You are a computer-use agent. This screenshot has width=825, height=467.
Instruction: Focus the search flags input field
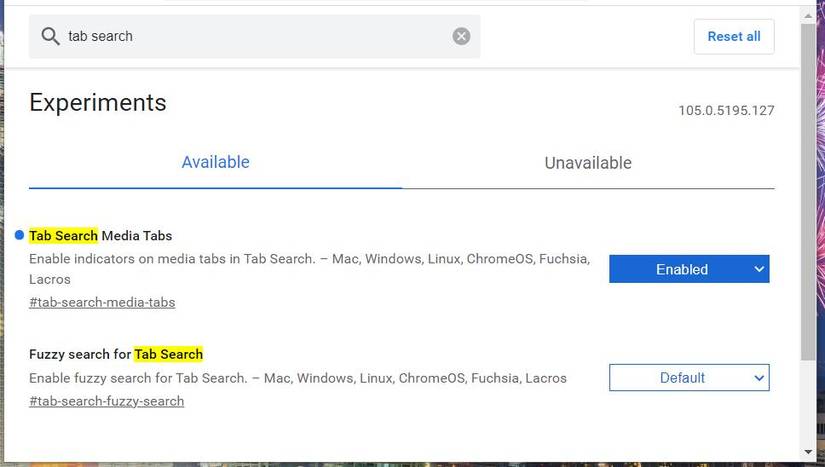coord(250,37)
